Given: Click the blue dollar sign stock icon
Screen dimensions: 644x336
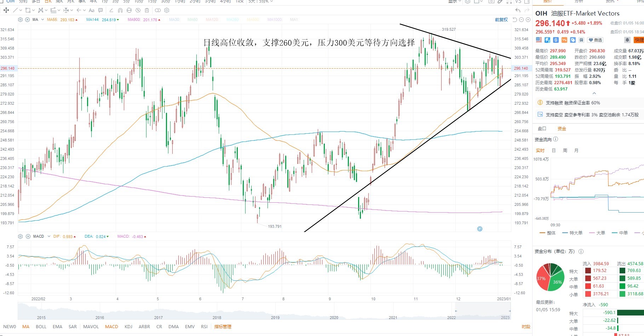Looking at the screenshot, I should [x=556, y=40].
